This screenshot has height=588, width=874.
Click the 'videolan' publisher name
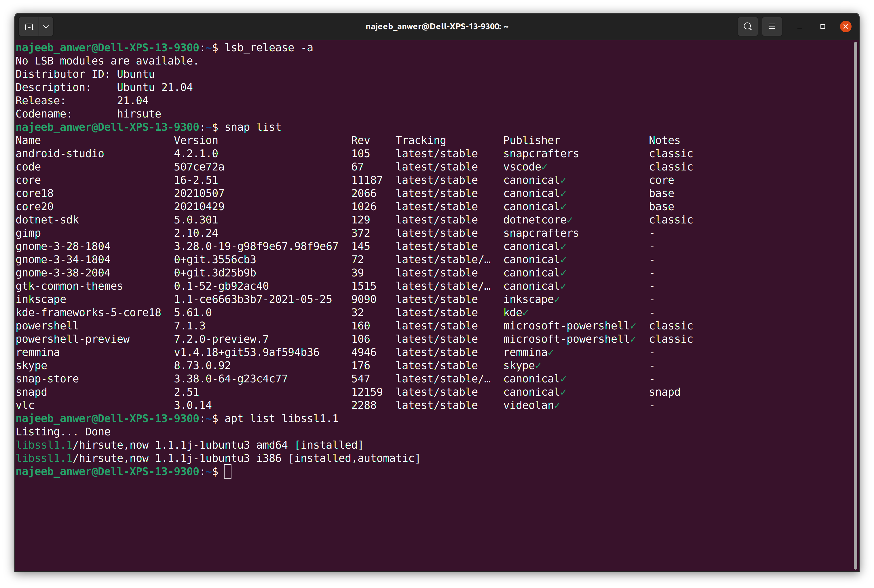coord(529,405)
